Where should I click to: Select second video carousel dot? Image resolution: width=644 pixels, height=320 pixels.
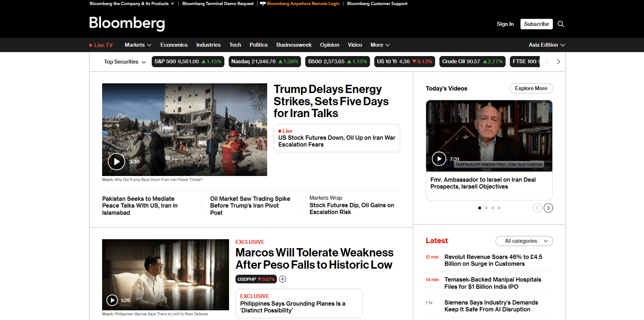coord(486,208)
